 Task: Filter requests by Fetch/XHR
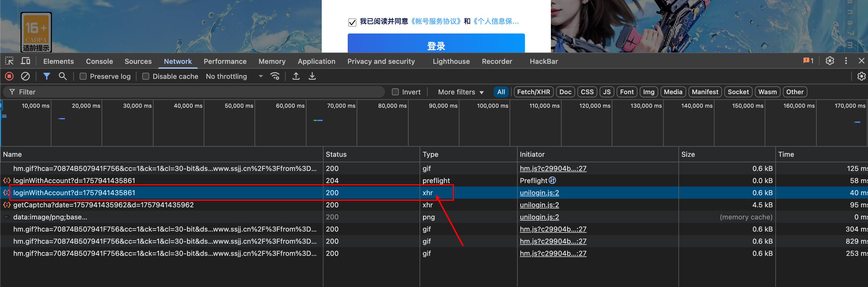533,92
